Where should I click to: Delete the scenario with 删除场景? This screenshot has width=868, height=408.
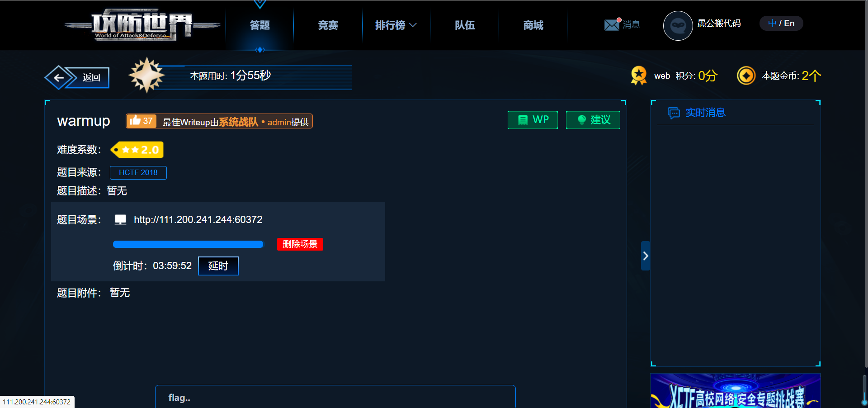click(300, 244)
